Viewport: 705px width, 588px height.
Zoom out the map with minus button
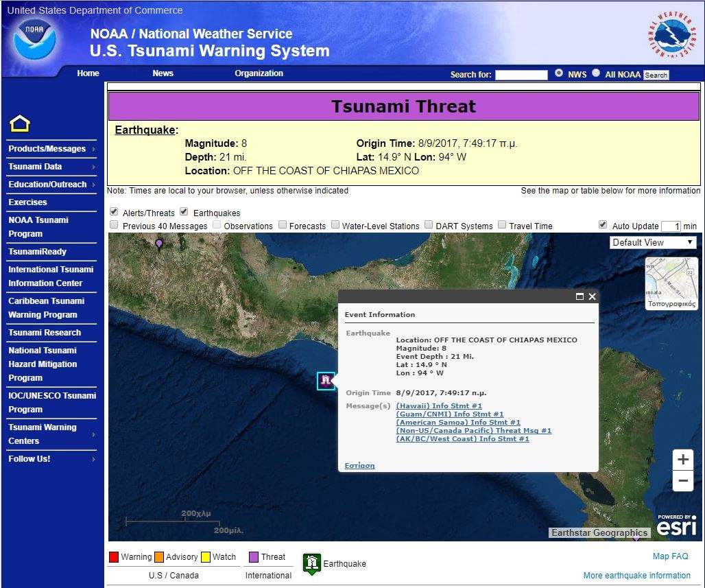pyautogui.click(x=682, y=481)
